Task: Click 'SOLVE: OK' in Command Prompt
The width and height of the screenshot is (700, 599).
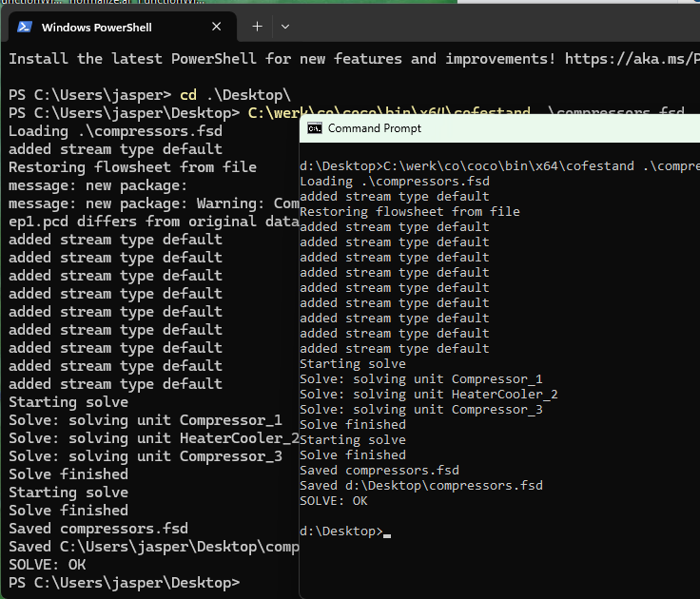Action: tap(333, 501)
